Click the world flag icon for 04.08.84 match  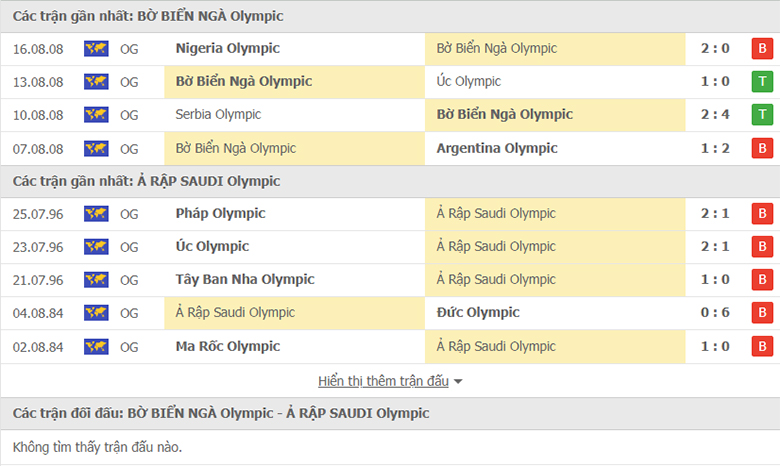[96, 313]
